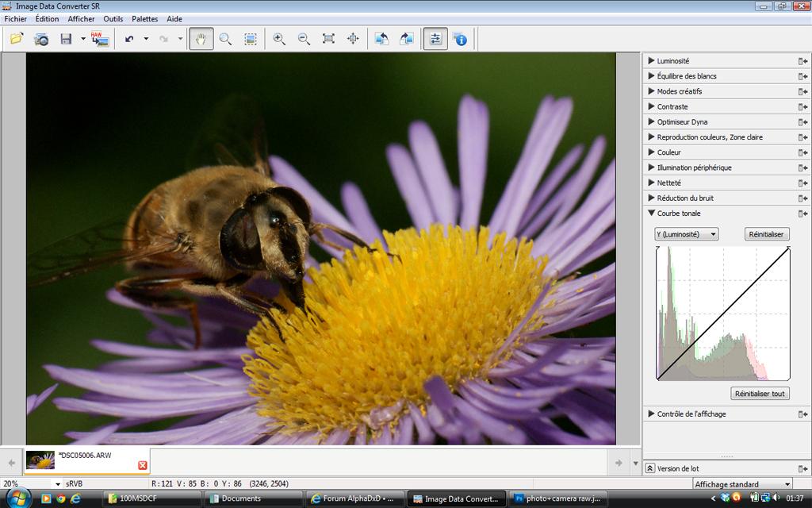
Task: Expand the Réduction du bruit panel
Action: [x=652, y=198]
